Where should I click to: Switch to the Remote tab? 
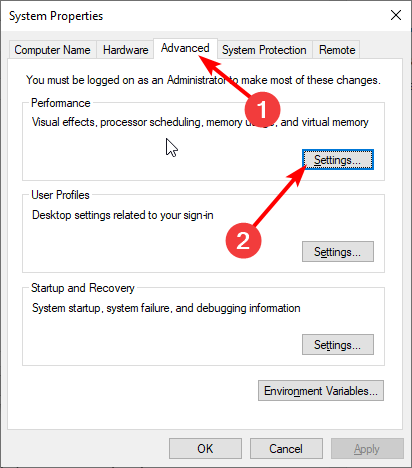(x=337, y=50)
